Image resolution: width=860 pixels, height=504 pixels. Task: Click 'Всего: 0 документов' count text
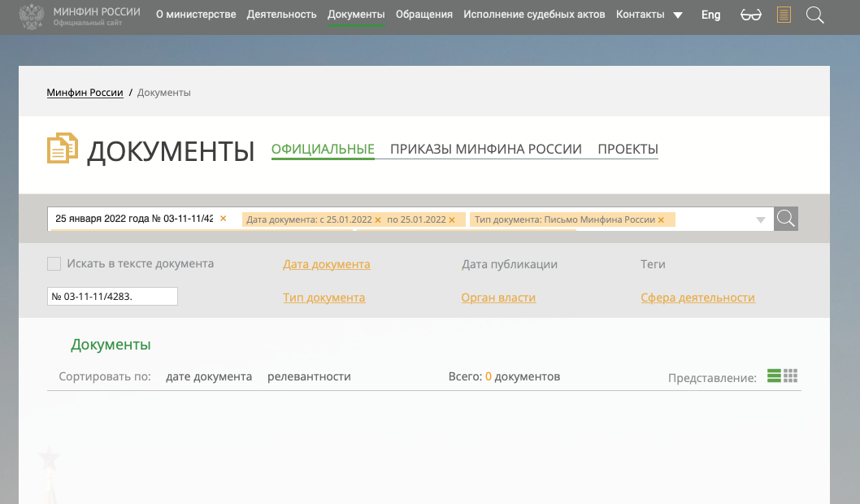[504, 376]
